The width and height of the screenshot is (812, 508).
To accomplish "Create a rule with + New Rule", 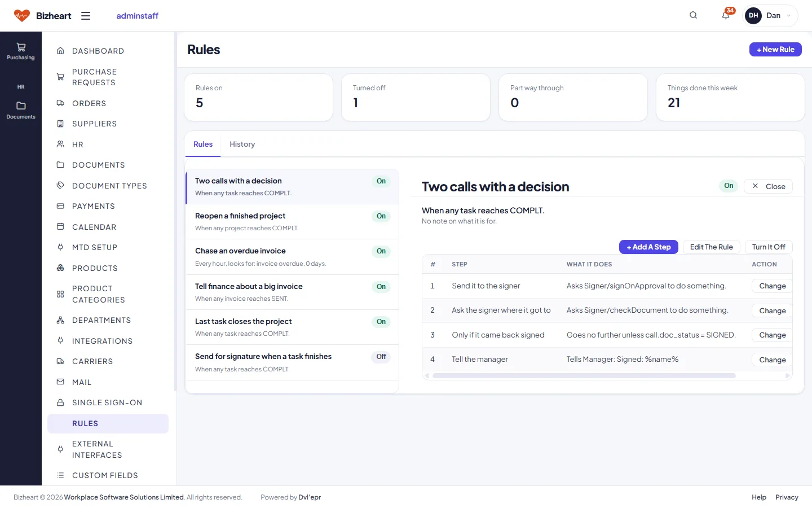I will pos(775,50).
